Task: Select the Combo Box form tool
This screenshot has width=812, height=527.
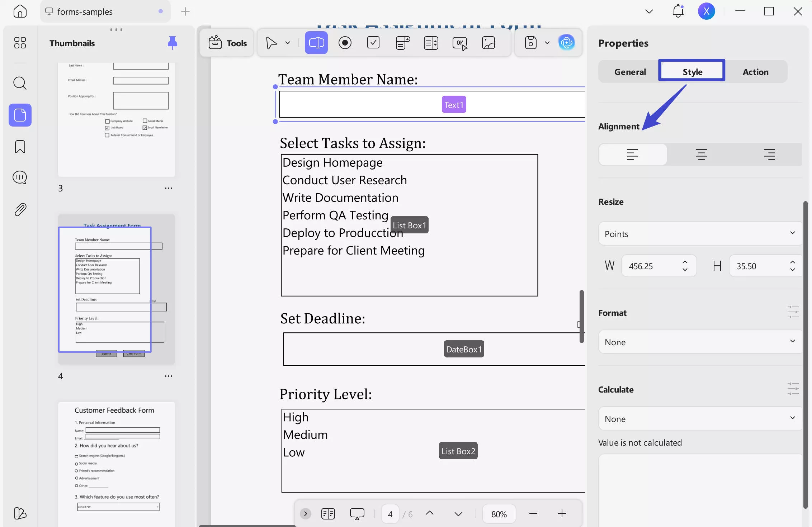Action: (x=402, y=43)
